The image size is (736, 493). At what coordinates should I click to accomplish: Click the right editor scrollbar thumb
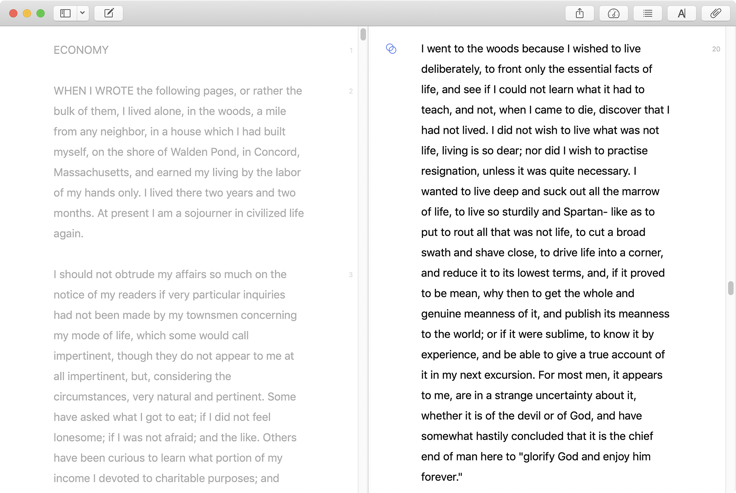730,288
